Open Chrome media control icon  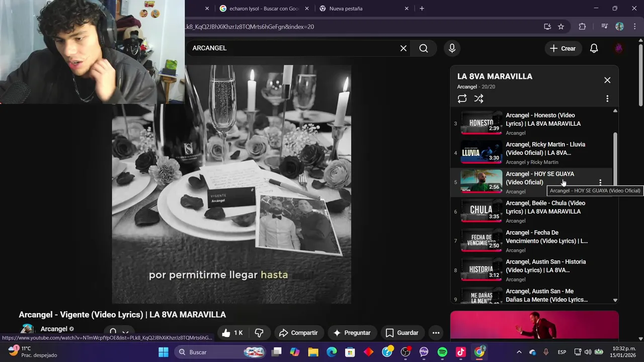(x=605, y=27)
